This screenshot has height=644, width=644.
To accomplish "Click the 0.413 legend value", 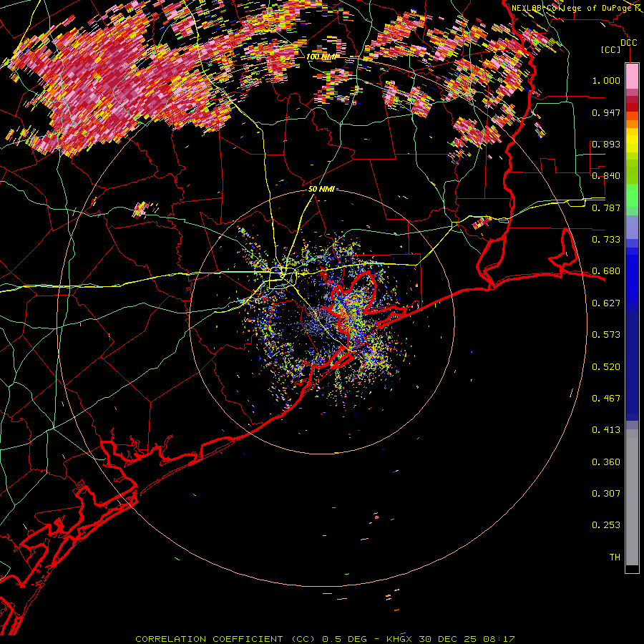I will [606, 430].
